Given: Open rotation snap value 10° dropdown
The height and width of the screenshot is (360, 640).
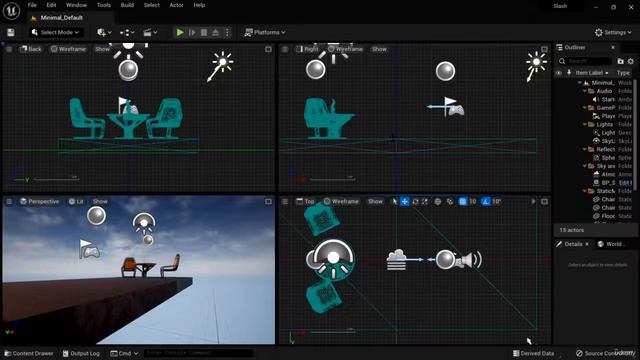Looking at the screenshot, I should tap(496, 201).
